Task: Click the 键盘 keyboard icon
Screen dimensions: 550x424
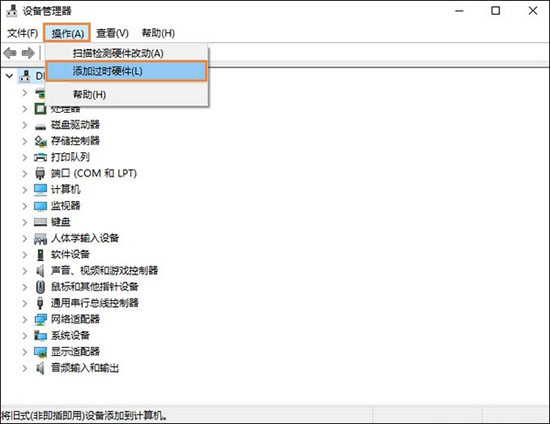Action: point(40,222)
